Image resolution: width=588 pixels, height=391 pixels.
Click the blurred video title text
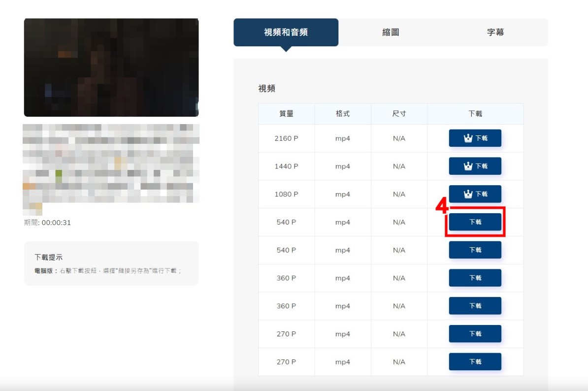pyautogui.click(x=111, y=163)
